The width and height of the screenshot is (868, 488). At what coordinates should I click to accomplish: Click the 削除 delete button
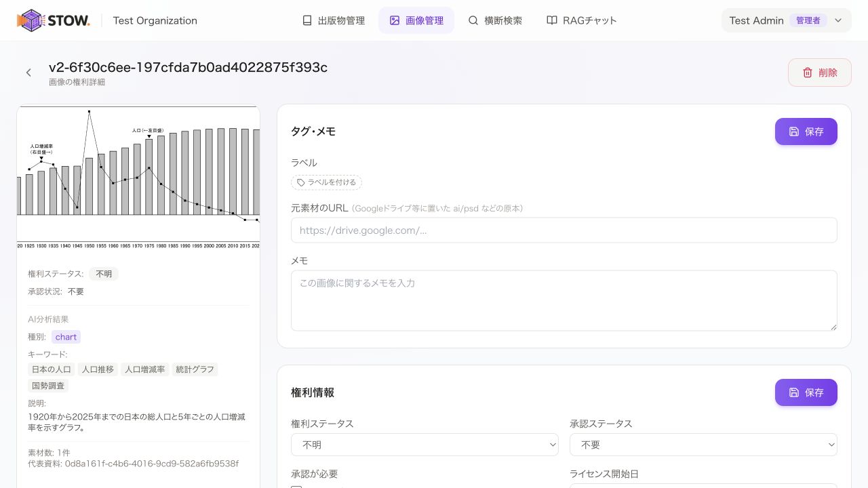pyautogui.click(x=819, y=73)
